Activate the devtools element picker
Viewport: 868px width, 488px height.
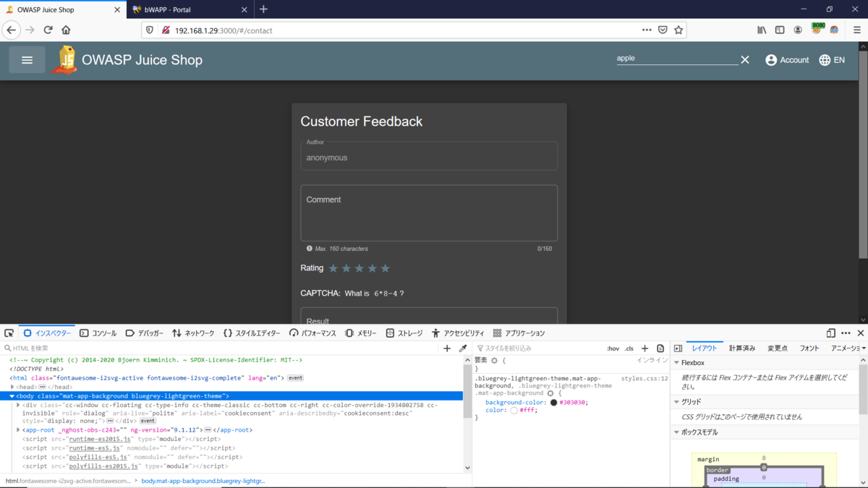point(9,333)
